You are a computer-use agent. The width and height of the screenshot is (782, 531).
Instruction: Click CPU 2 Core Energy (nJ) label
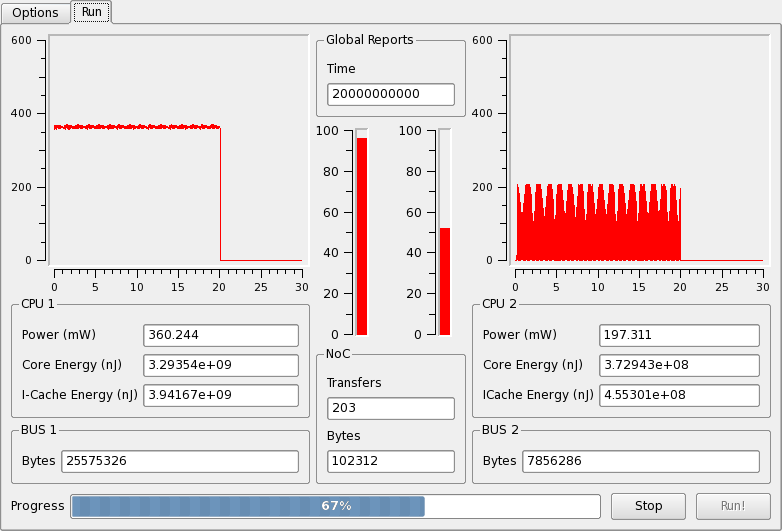(x=533, y=365)
